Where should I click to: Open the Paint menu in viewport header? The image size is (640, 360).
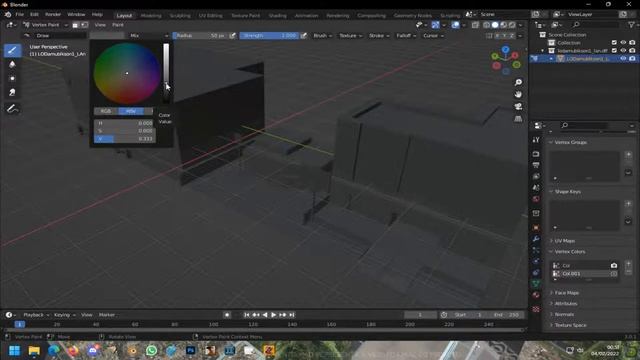coord(118,25)
